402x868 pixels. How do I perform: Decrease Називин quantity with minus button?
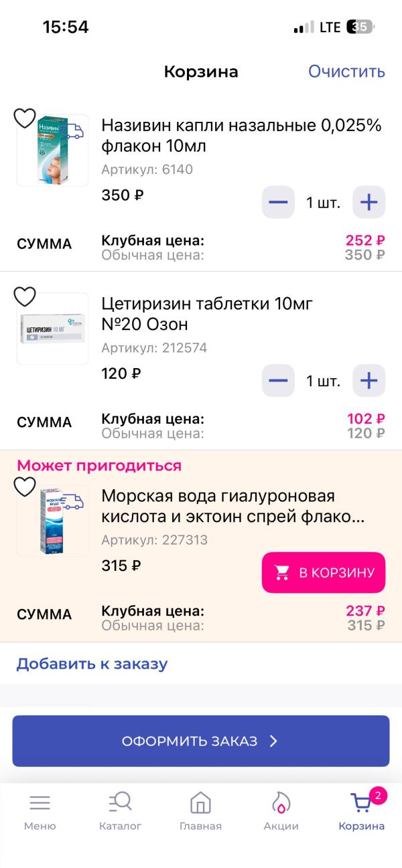click(277, 202)
